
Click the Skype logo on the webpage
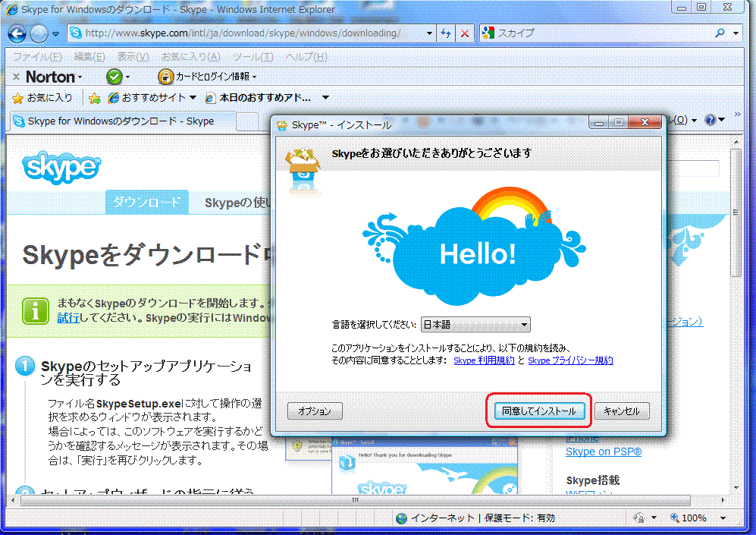pos(61,167)
